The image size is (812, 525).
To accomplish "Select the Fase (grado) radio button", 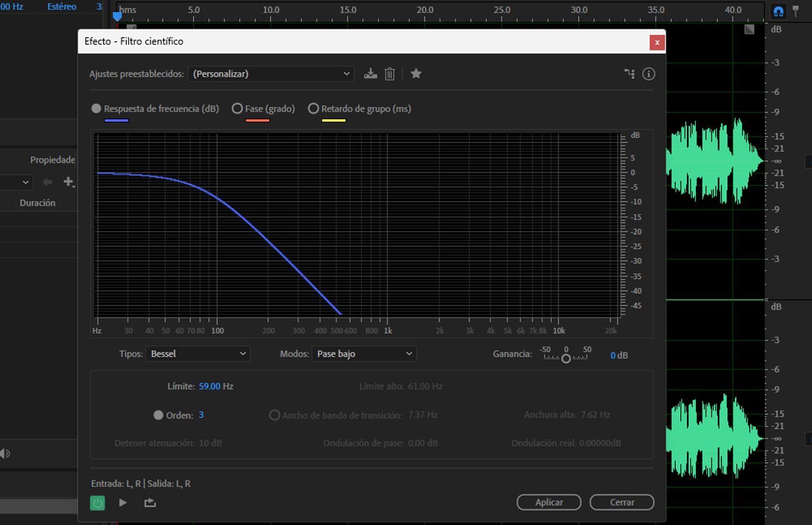I will [x=237, y=108].
